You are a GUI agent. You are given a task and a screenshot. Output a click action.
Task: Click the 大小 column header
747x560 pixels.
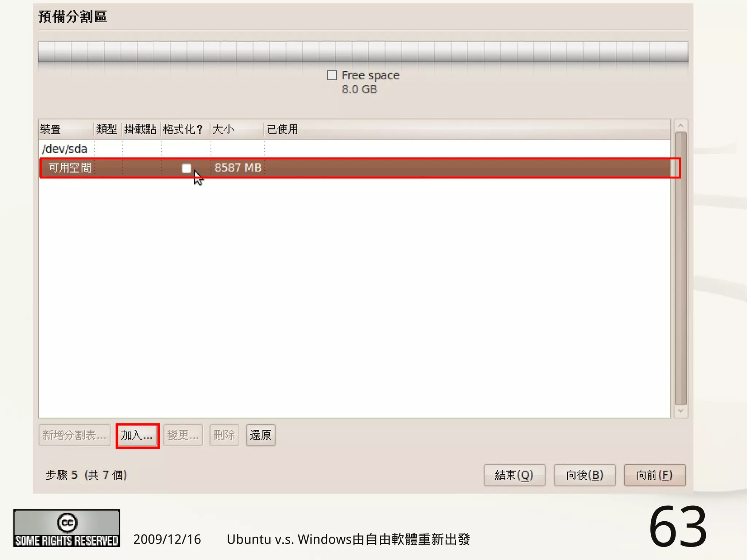coord(237,130)
